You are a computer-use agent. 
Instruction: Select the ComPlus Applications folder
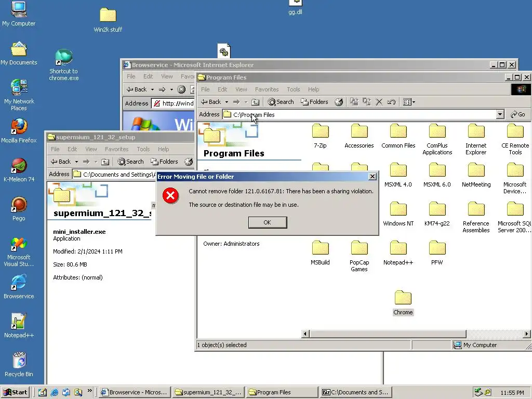pos(437,139)
